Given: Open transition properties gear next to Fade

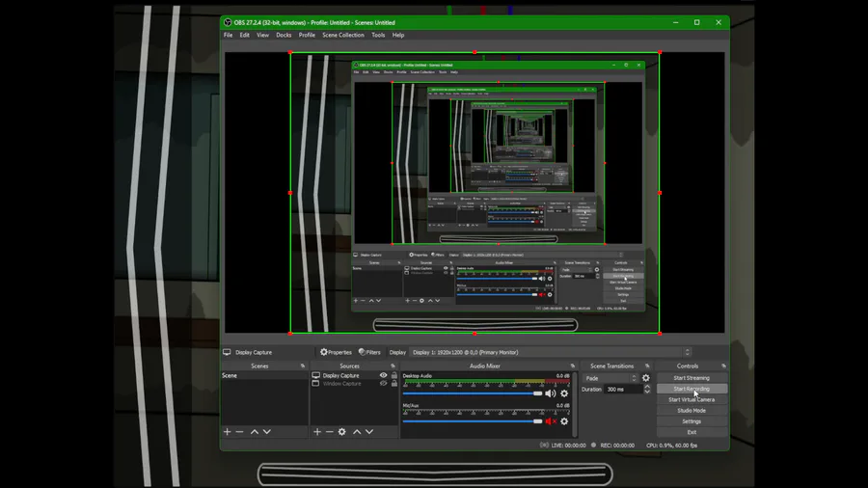Looking at the screenshot, I should click(646, 378).
